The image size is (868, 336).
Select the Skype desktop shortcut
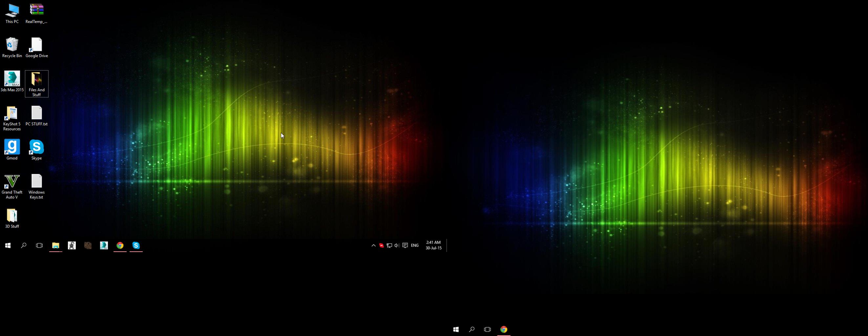click(36, 150)
